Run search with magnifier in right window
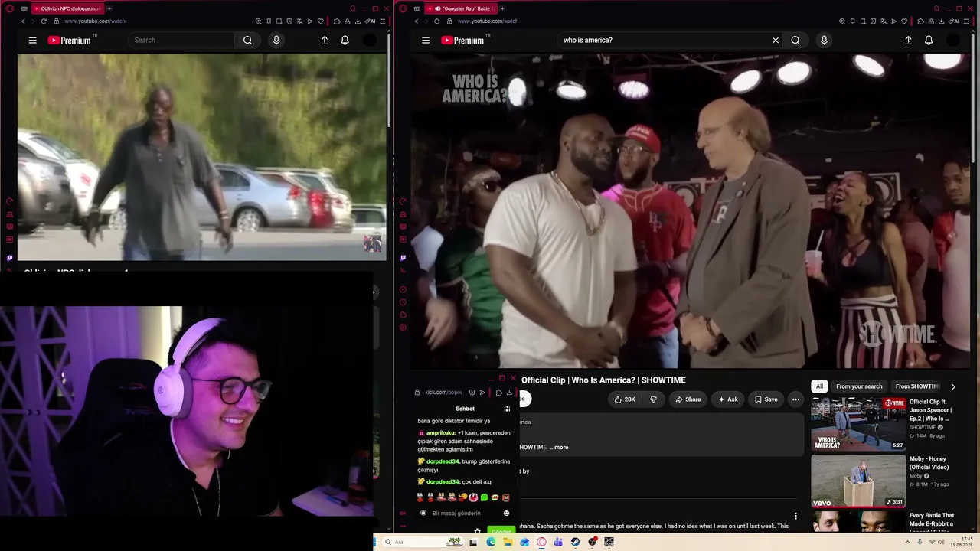 (x=795, y=41)
